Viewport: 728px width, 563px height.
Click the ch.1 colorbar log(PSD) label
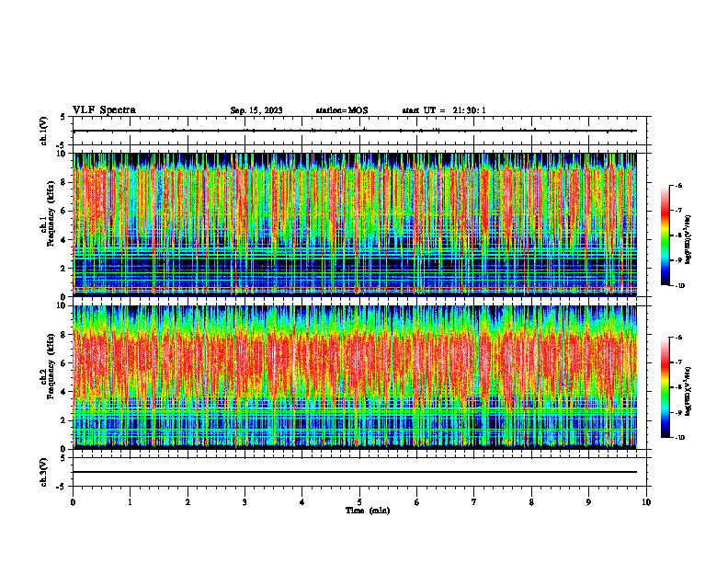click(x=688, y=240)
